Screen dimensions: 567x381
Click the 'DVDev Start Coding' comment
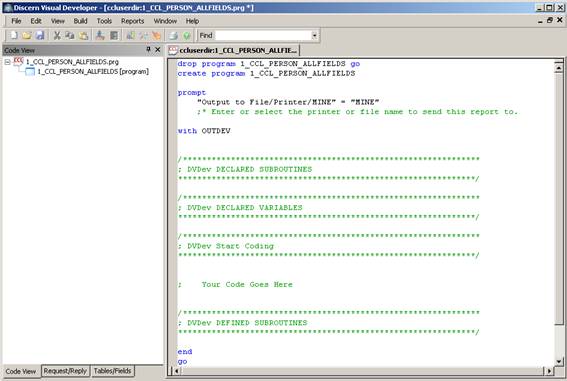pyautogui.click(x=230, y=246)
